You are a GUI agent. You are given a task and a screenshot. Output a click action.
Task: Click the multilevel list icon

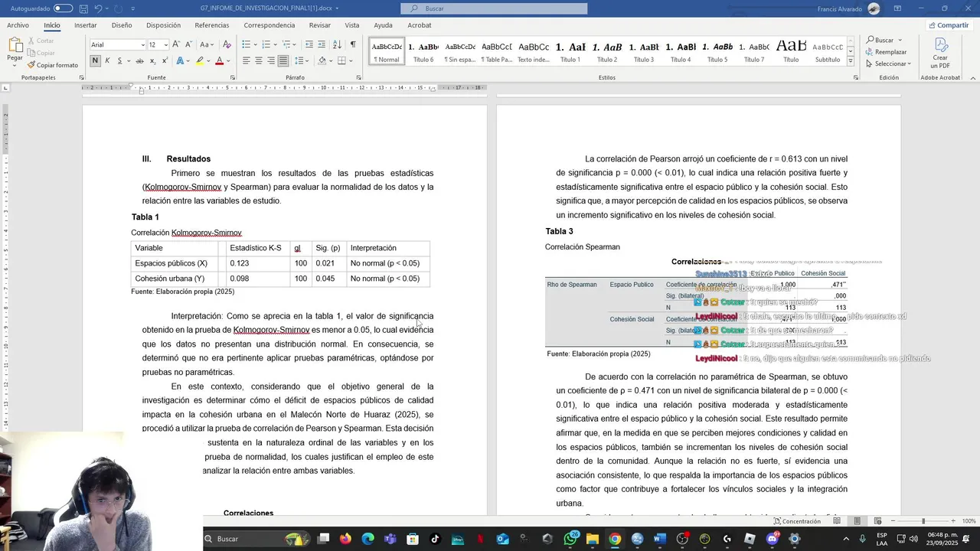[288, 44]
